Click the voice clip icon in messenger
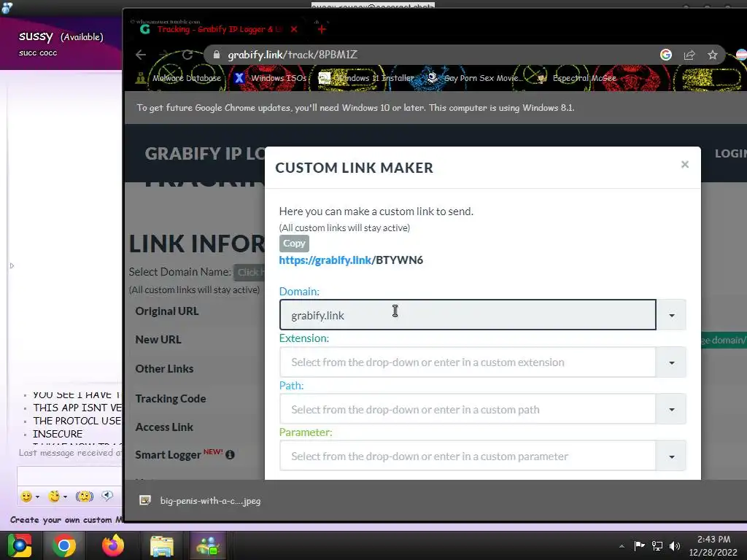This screenshot has height=560, width=747. (107, 496)
